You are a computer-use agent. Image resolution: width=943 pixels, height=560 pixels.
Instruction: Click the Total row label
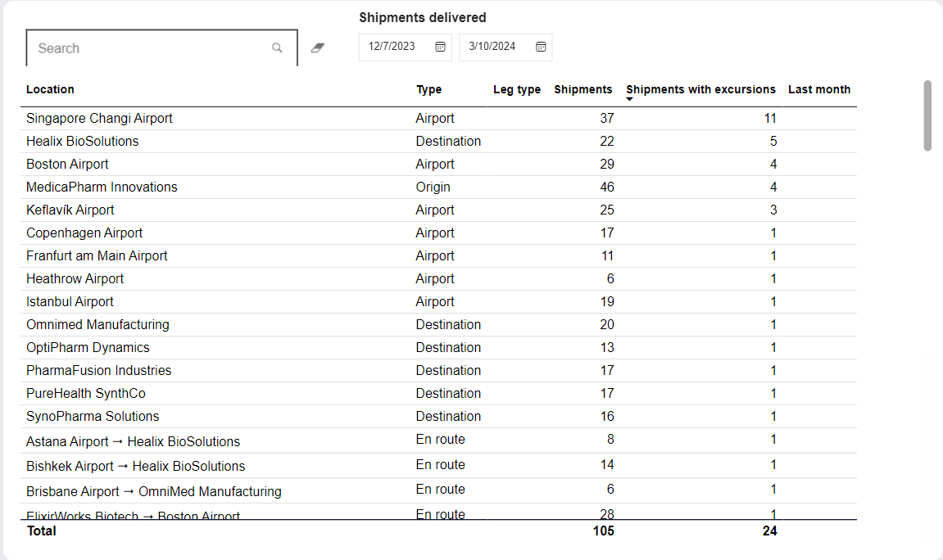tap(41, 531)
